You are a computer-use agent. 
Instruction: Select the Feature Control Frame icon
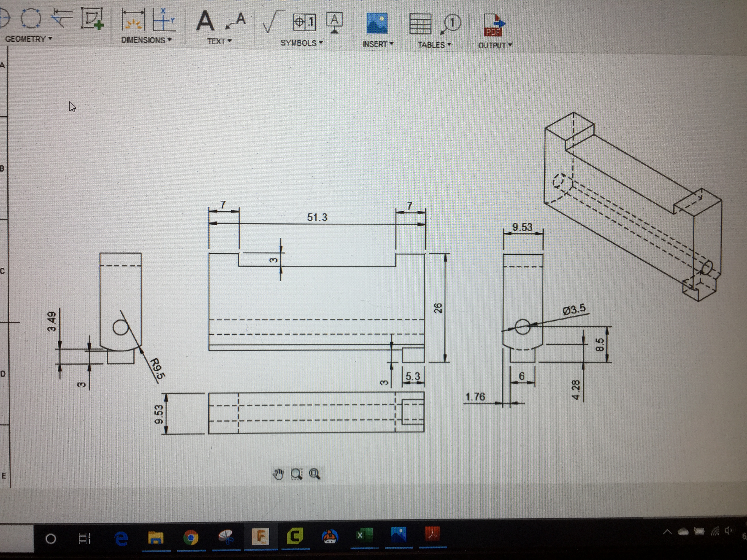(x=304, y=22)
